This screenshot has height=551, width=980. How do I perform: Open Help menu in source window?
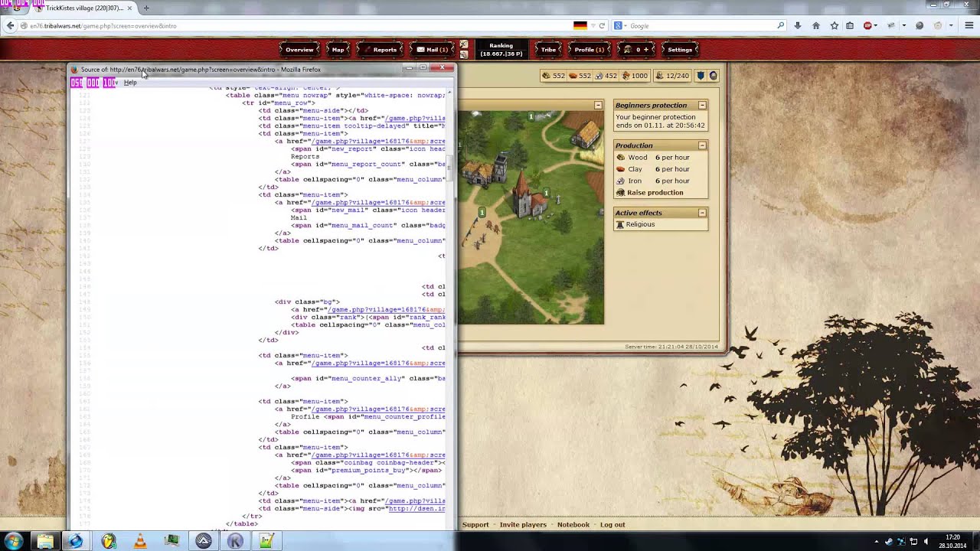pos(130,83)
